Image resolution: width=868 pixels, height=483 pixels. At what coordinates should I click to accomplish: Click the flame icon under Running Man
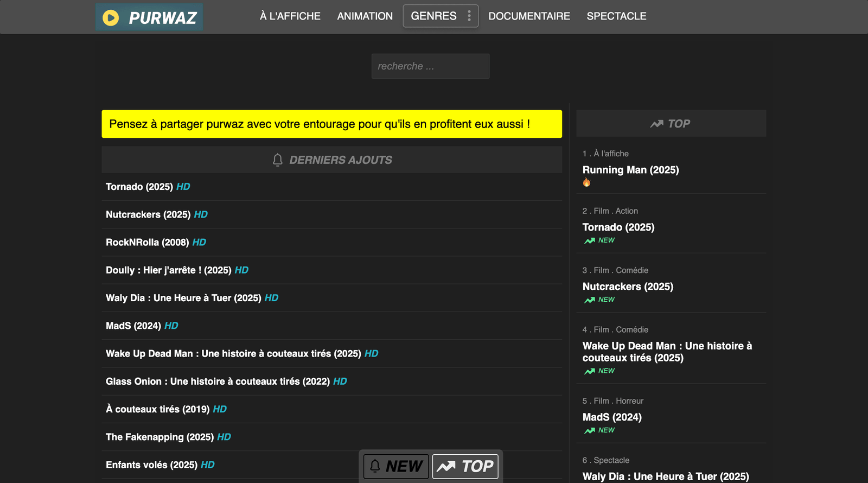586,183
